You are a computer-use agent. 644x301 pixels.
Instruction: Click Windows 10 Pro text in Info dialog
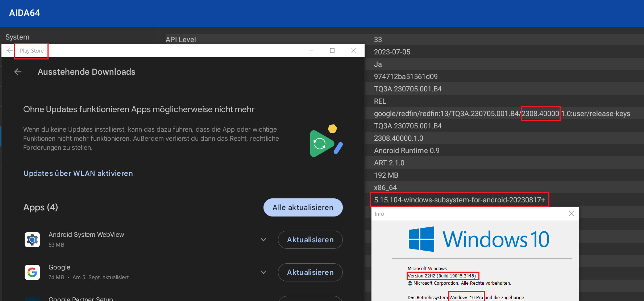coord(466,298)
